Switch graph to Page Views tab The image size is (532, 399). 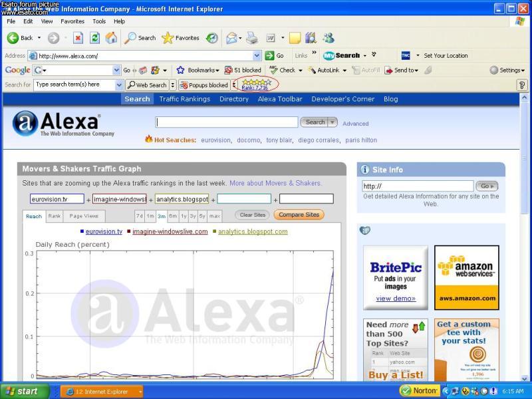pos(84,215)
